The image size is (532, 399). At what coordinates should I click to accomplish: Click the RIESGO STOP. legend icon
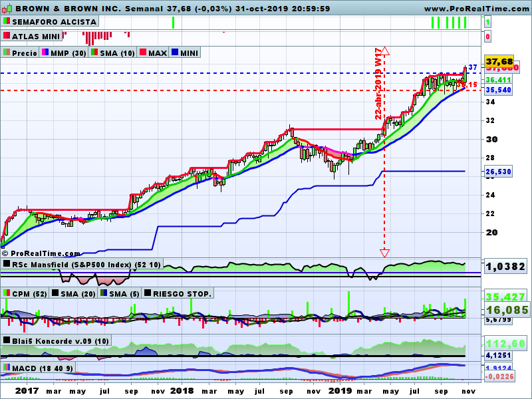tap(147, 293)
